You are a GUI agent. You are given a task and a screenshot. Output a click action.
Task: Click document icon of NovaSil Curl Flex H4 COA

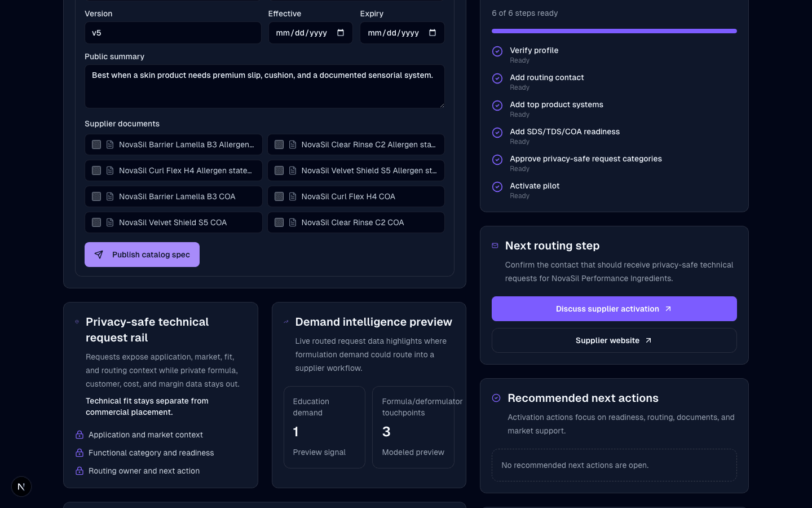tap(293, 196)
